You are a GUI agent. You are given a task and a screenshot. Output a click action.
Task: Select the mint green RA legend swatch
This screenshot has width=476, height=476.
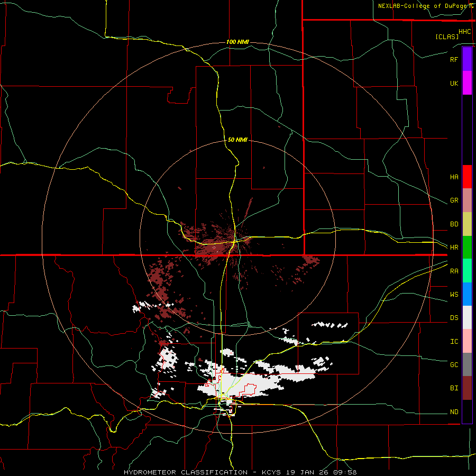467,271
